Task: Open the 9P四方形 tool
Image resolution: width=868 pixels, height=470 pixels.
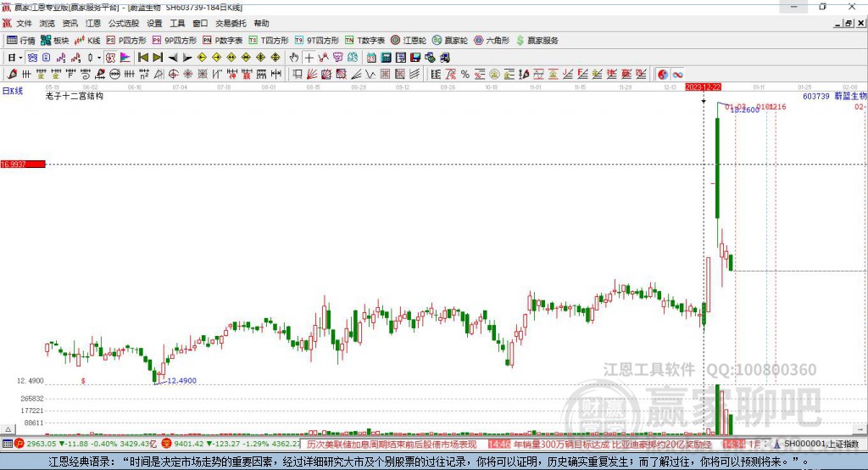Action: (175, 41)
